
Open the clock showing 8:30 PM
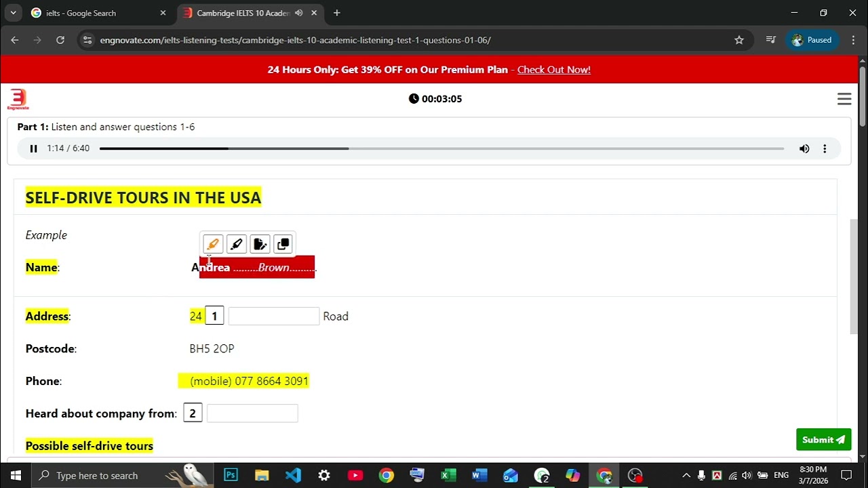click(813, 475)
